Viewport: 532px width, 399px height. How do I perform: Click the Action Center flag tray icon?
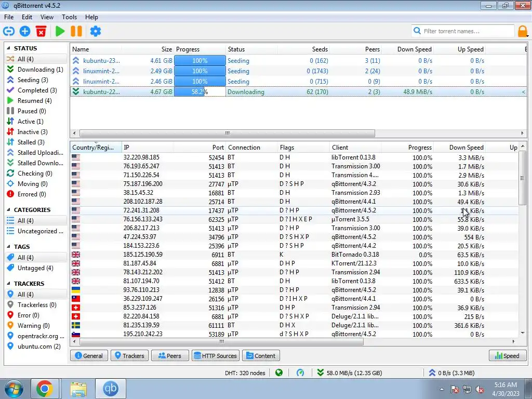(454, 390)
